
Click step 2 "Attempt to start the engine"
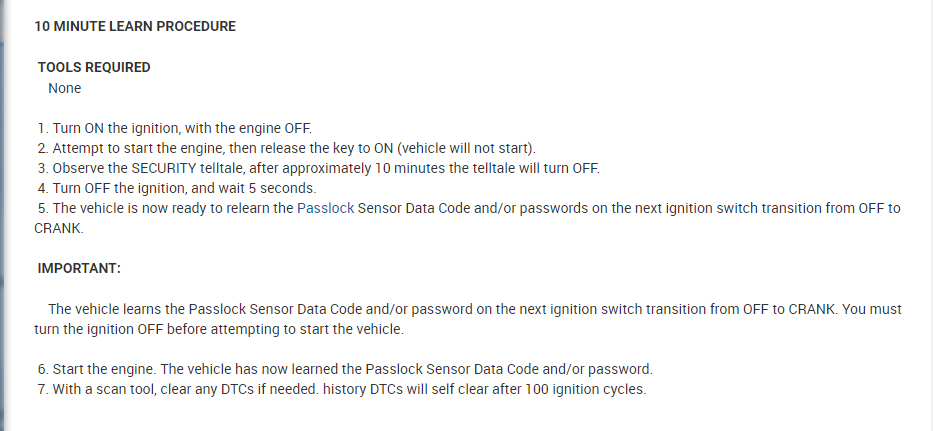[150, 148]
